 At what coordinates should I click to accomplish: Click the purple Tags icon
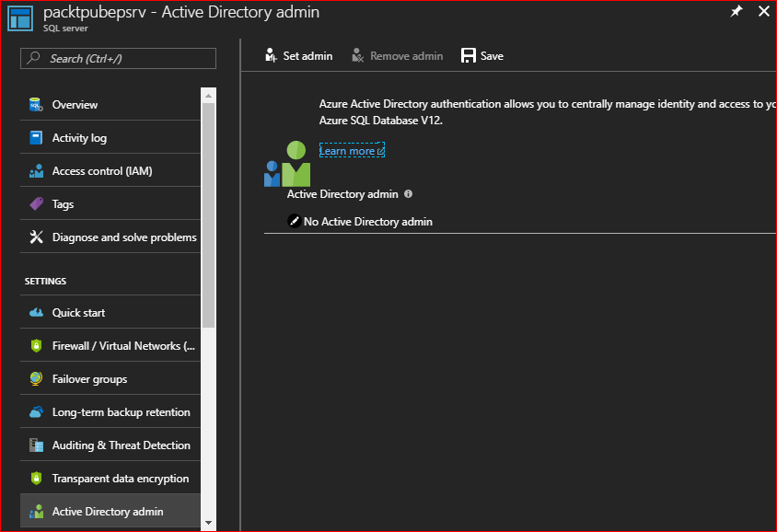coord(36,204)
